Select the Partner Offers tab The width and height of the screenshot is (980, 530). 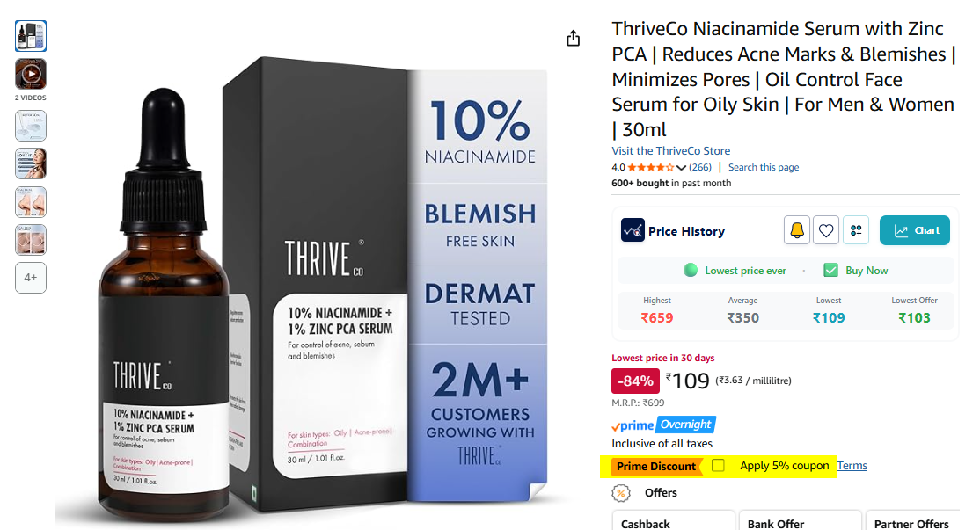(912, 521)
